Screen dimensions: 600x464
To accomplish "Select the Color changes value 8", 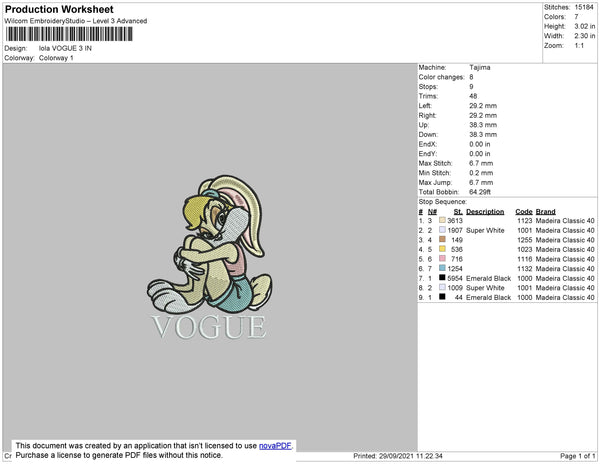I will pos(471,77).
